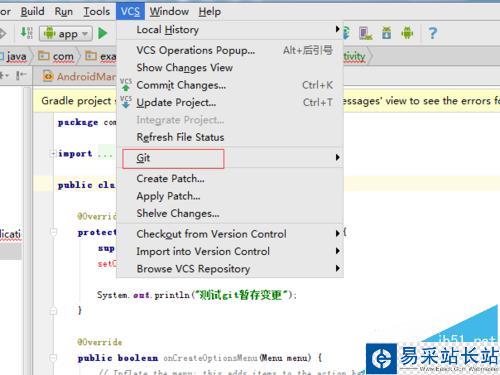500x375 pixels.
Task: Select the com breadcrumb folder
Action: click(x=56, y=56)
